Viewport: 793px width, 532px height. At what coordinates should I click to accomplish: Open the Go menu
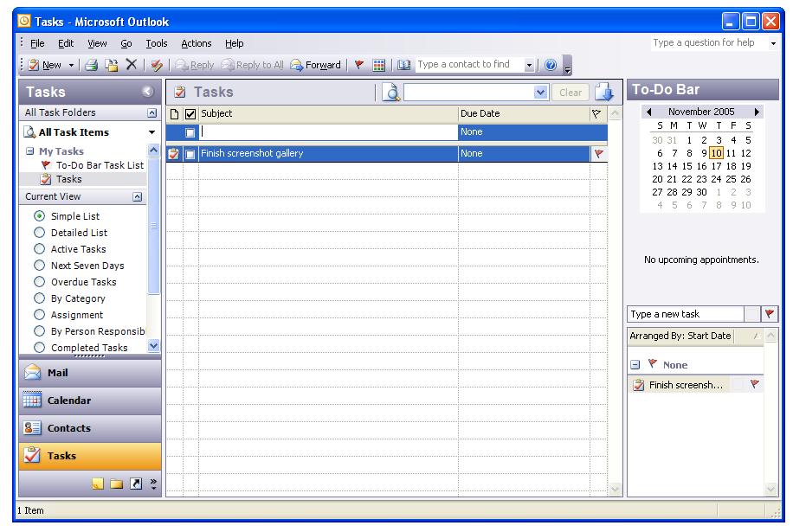point(126,43)
